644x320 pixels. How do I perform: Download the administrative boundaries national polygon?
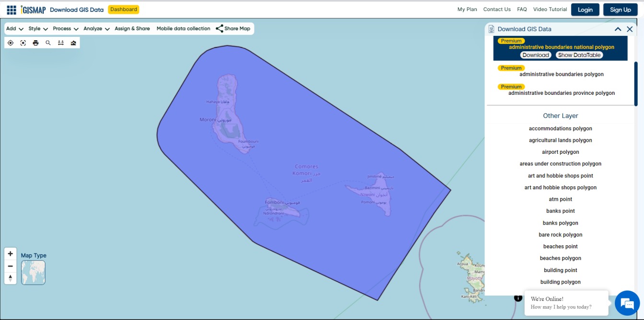536,55
